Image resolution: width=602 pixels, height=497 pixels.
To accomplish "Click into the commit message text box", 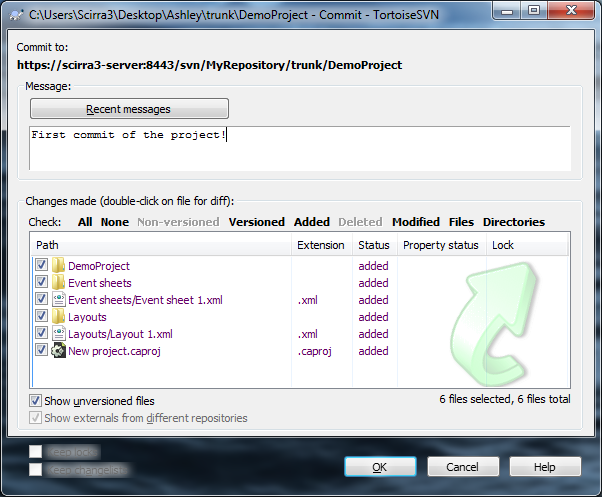I will (300, 148).
